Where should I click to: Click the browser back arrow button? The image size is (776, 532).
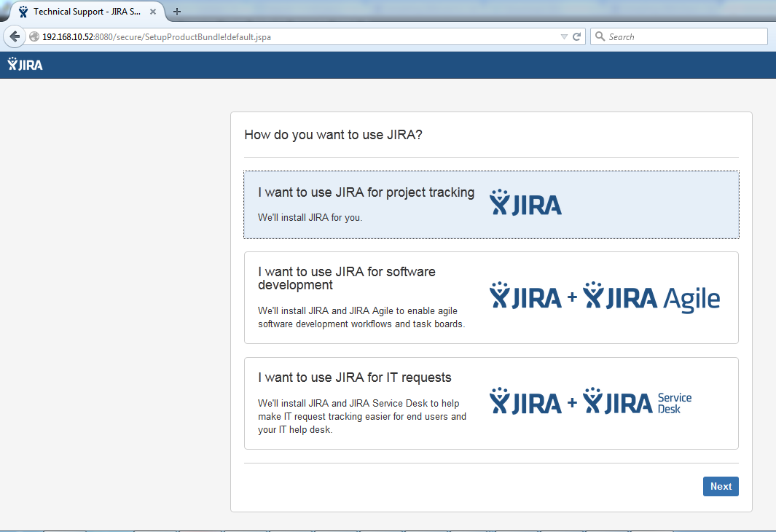(x=15, y=36)
